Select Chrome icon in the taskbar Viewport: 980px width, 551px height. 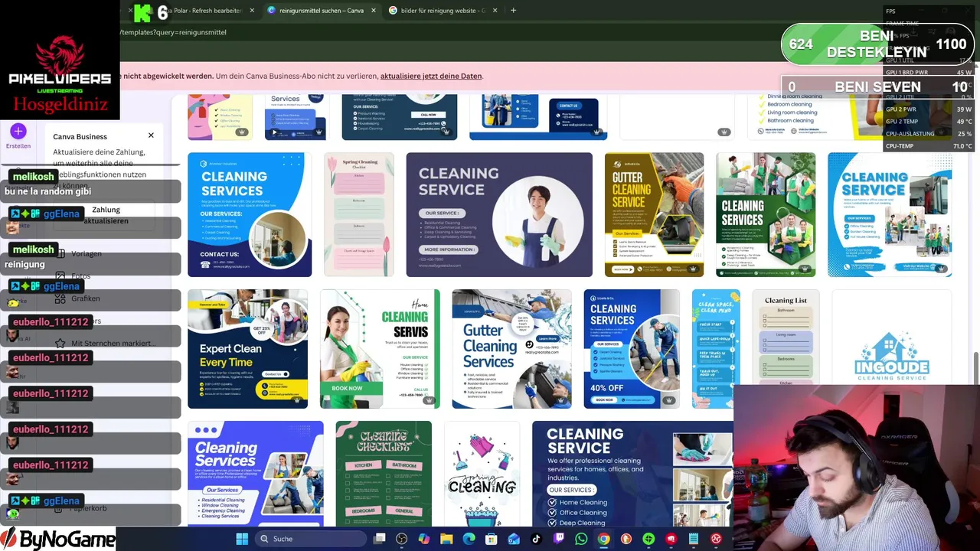(x=603, y=539)
